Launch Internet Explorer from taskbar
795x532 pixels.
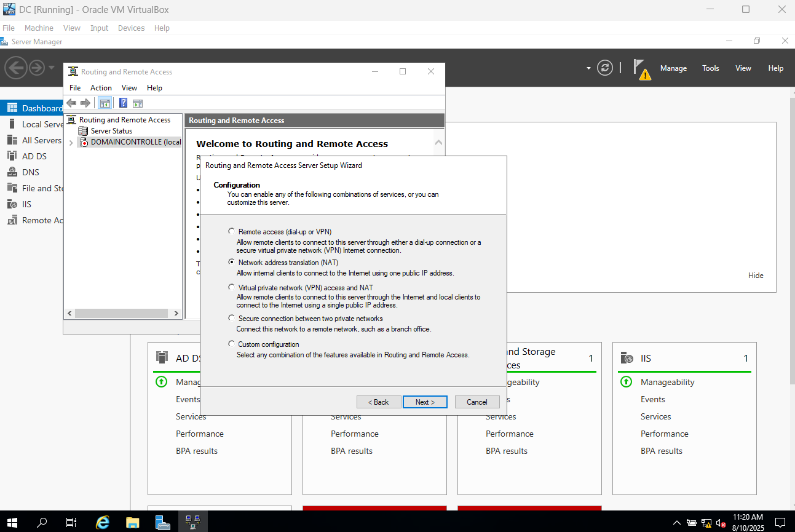coord(103,522)
